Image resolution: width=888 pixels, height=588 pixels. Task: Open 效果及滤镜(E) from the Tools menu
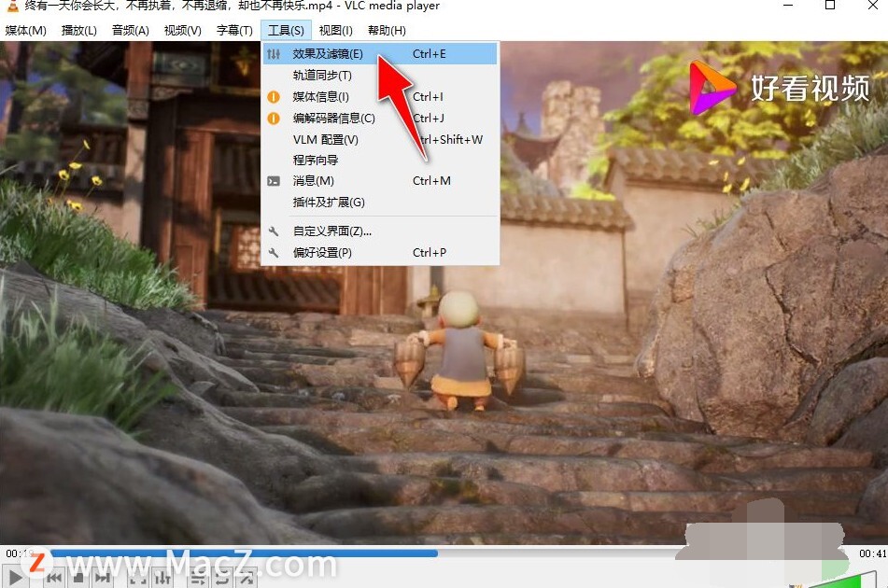380,54
